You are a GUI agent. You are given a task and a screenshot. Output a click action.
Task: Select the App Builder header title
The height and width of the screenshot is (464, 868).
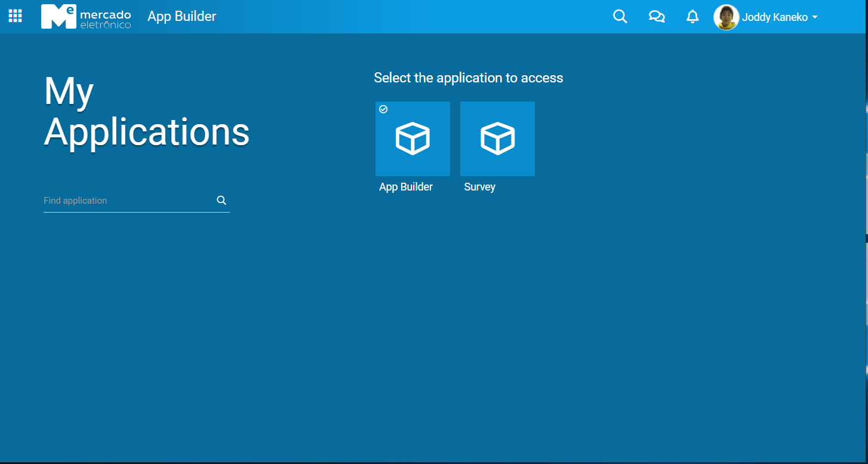[182, 17]
